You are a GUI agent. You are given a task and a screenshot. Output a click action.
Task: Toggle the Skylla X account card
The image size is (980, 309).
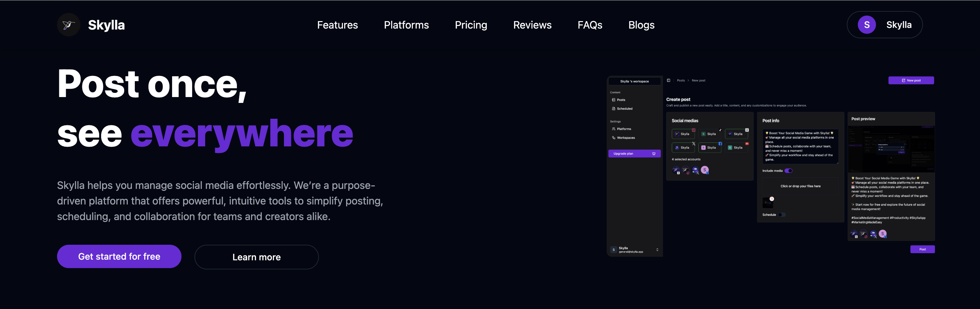tap(683, 147)
